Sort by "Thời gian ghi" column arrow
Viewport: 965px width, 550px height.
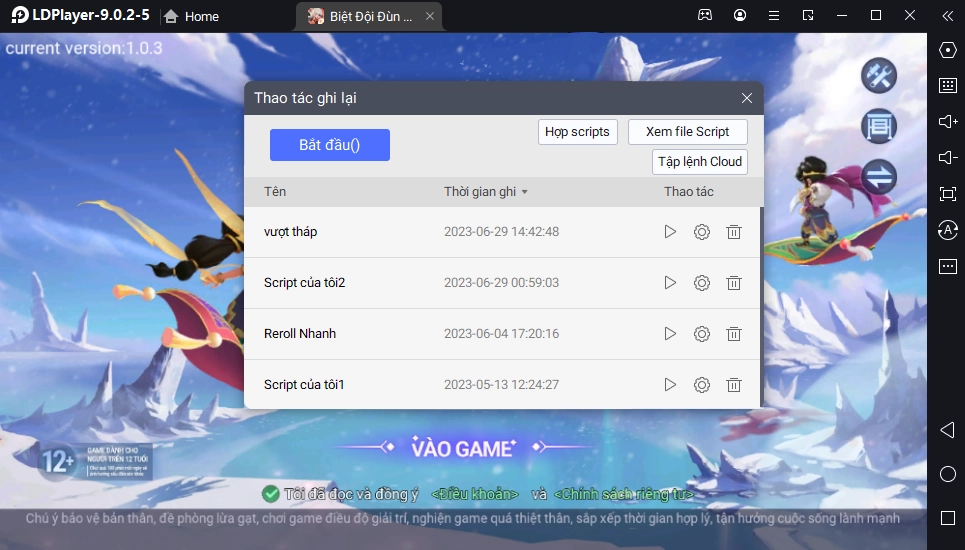(525, 192)
